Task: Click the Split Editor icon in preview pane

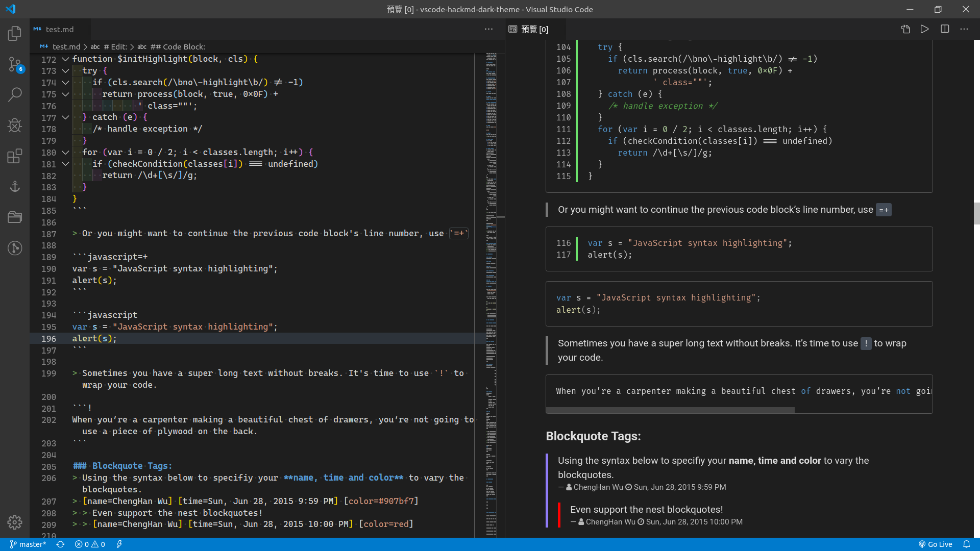Action: click(x=945, y=29)
